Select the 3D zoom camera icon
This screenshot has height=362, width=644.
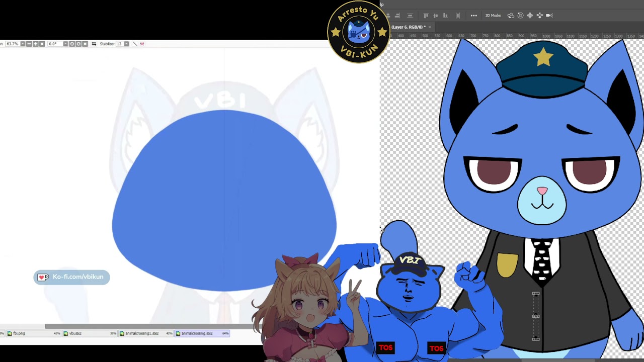549,16
